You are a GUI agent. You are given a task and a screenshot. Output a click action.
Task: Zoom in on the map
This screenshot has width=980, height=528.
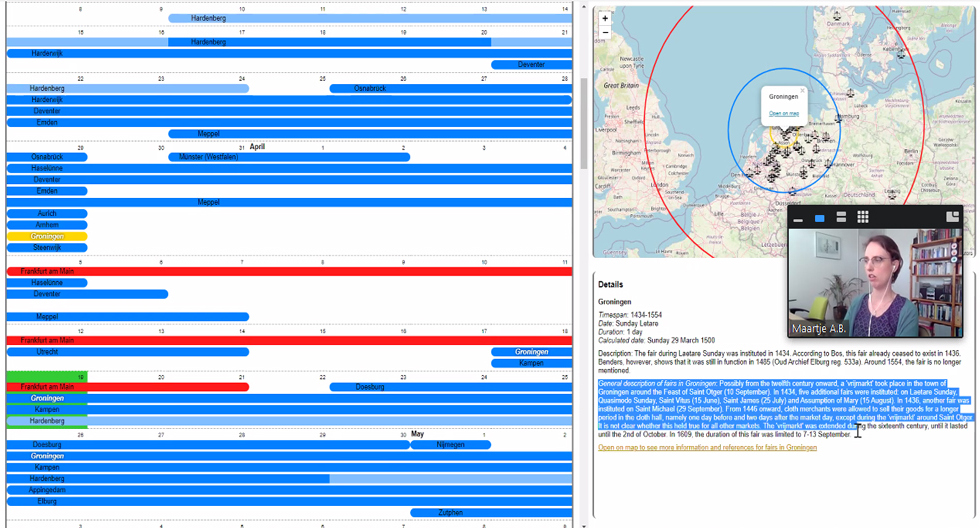[x=605, y=19]
